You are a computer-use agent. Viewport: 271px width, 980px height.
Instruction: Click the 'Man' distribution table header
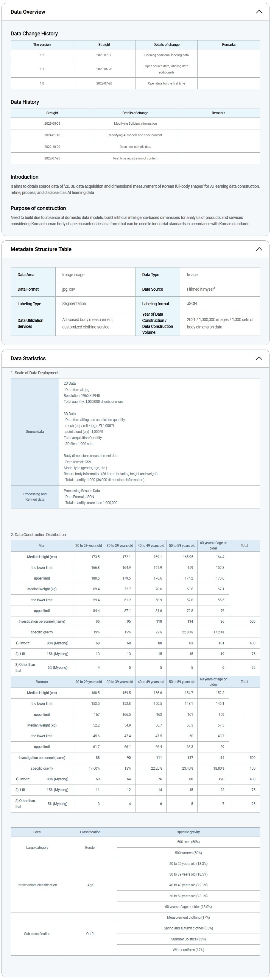click(x=42, y=546)
